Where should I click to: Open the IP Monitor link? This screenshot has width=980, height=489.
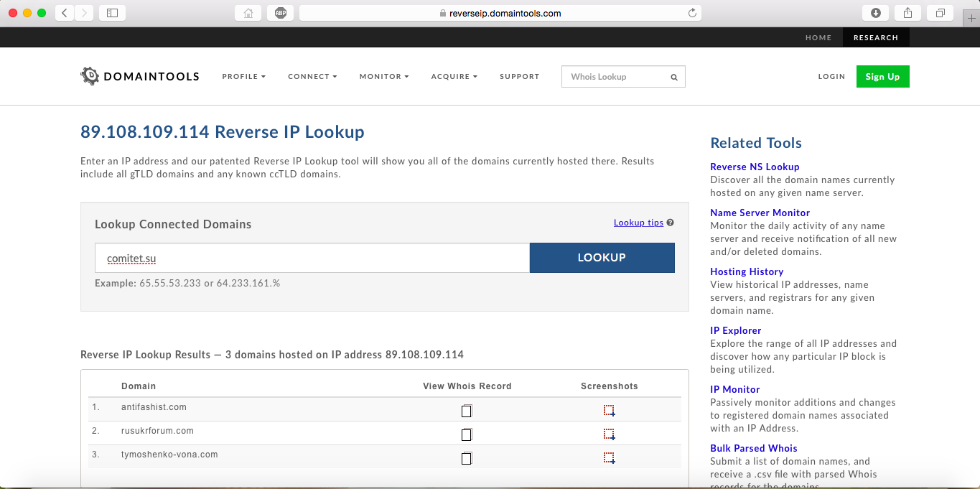(735, 389)
